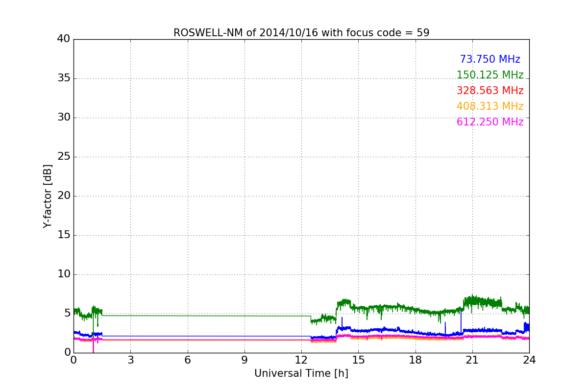The height and width of the screenshot is (392, 588).
Task: Click the flat green line at hour 9
Action: (x=245, y=316)
